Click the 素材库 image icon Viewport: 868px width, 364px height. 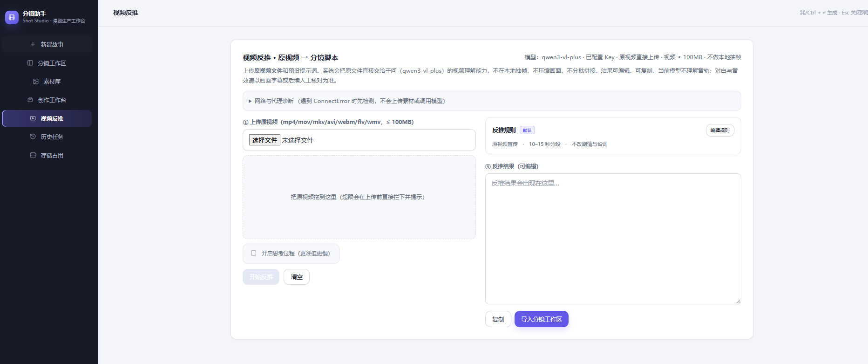click(36, 82)
